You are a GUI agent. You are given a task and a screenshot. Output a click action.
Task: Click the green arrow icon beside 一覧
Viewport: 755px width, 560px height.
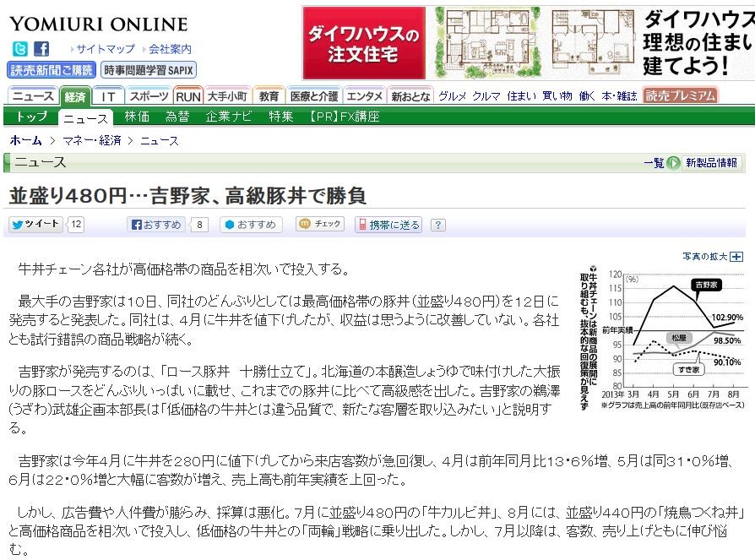pyautogui.click(x=673, y=163)
